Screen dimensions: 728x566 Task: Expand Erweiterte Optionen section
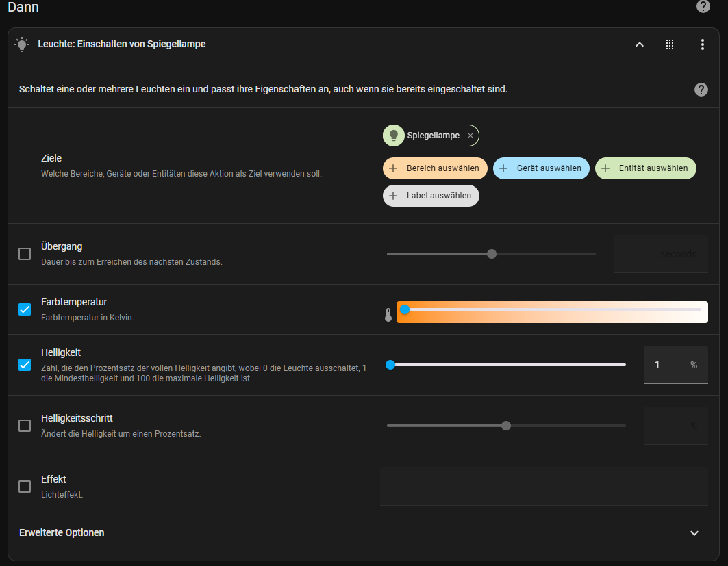click(x=694, y=533)
